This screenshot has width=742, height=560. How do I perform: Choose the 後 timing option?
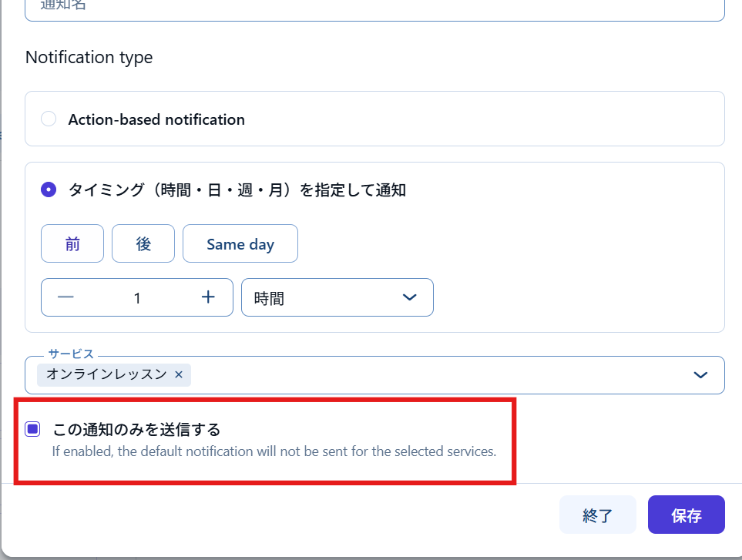pos(143,244)
